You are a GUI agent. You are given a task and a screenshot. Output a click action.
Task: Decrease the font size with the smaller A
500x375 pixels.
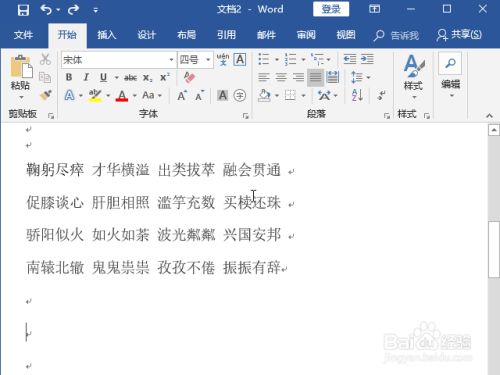[x=199, y=96]
